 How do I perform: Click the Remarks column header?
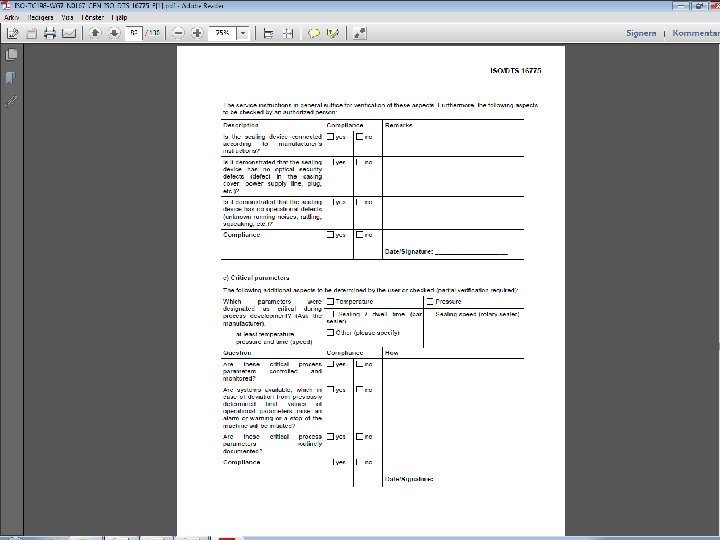tap(399, 125)
